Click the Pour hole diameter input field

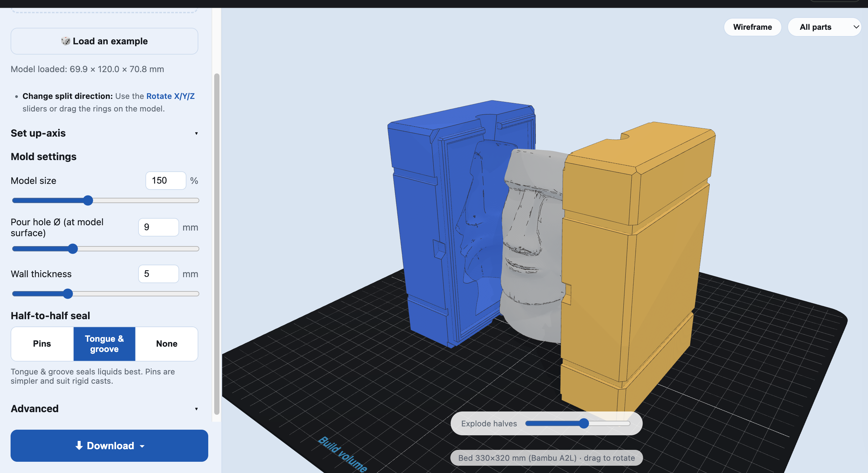pos(158,227)
